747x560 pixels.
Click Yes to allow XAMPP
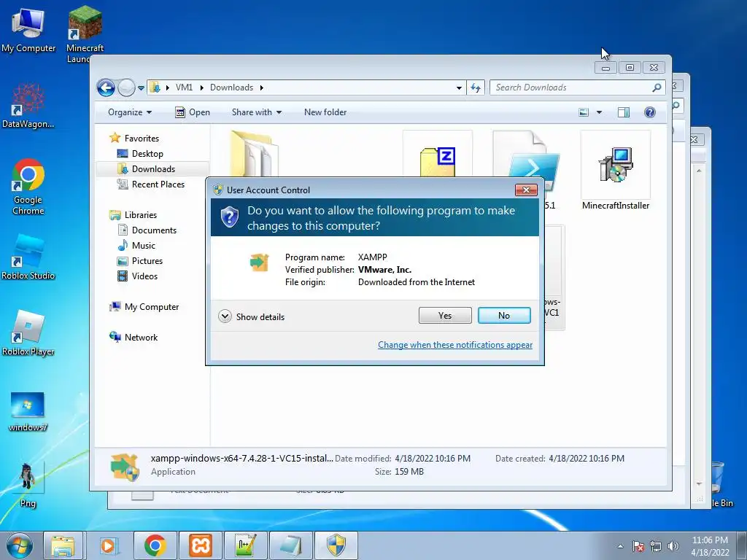coord(445,315)
